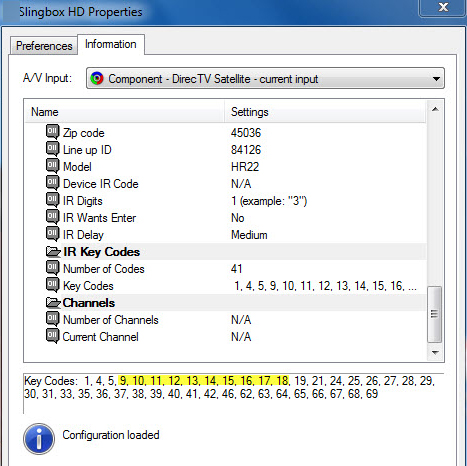Close the Slingbox HD Properties window
467x466 pixels.
point(443,7)
